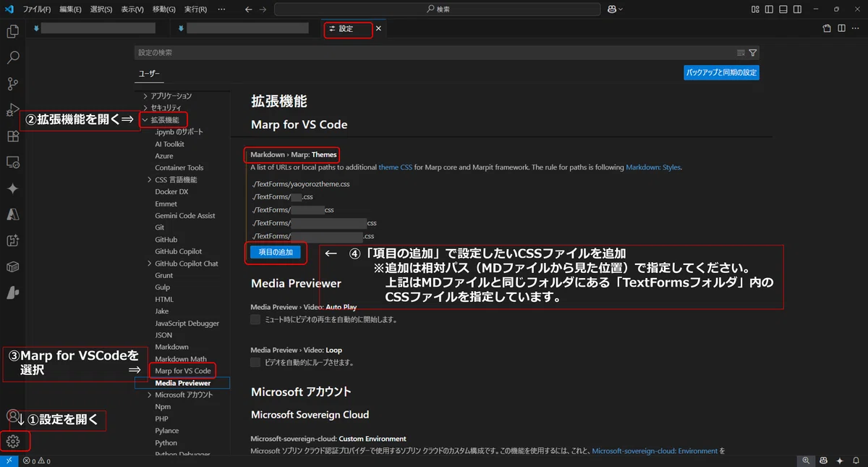The height and width of the screenshot is (467, 868).
Task: Open editor More Actions ellipsis
Action: pos(856,28)
